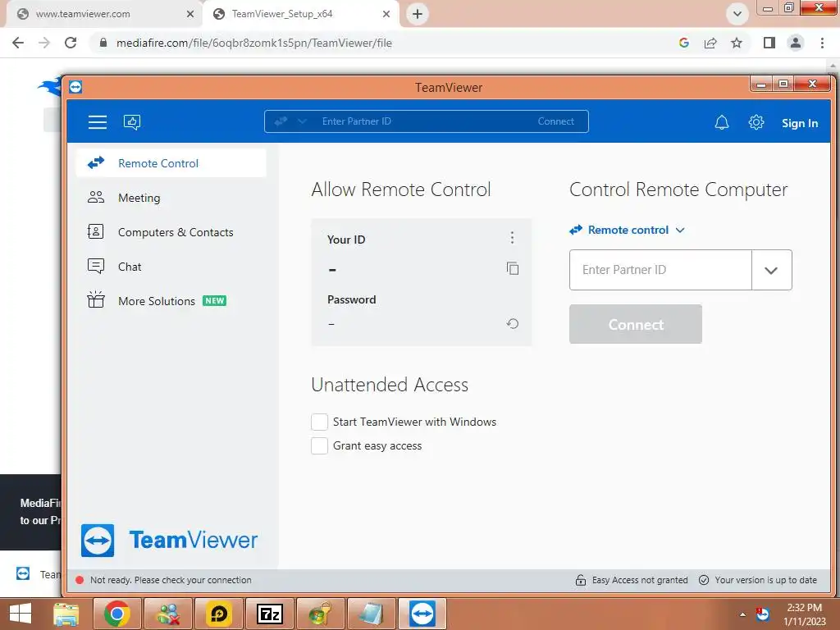This screenshot has width=840, height=630.
Task: Click the More Solutions gift icon
Action: pyautogui.click(x=96, y=299)
